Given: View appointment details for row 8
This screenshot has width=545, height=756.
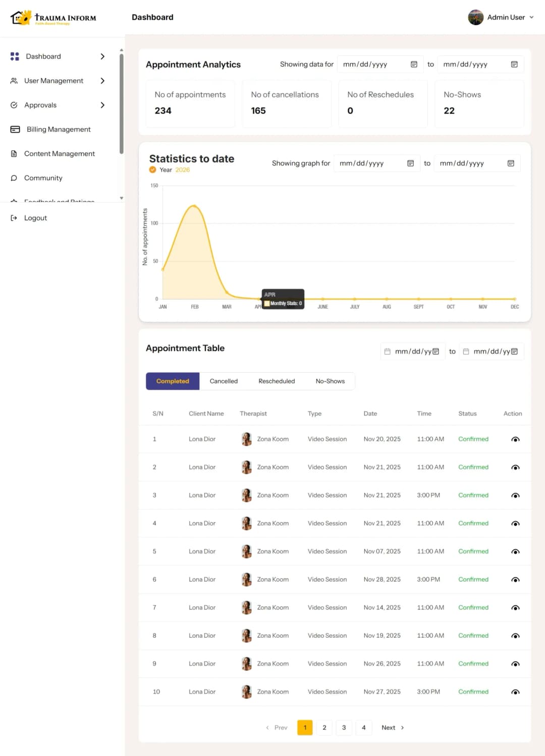Looking at the screenshot, I should click(x=515, y=636).
